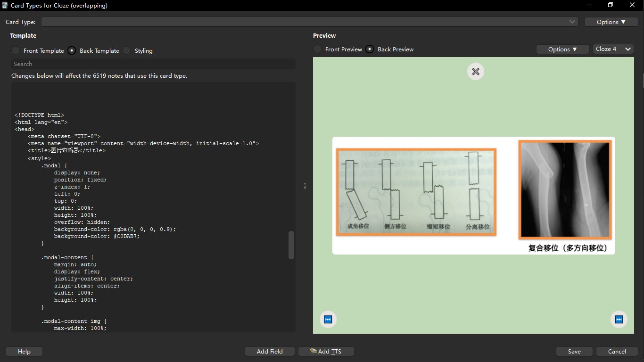Focus the template Search field

(153, 64)
